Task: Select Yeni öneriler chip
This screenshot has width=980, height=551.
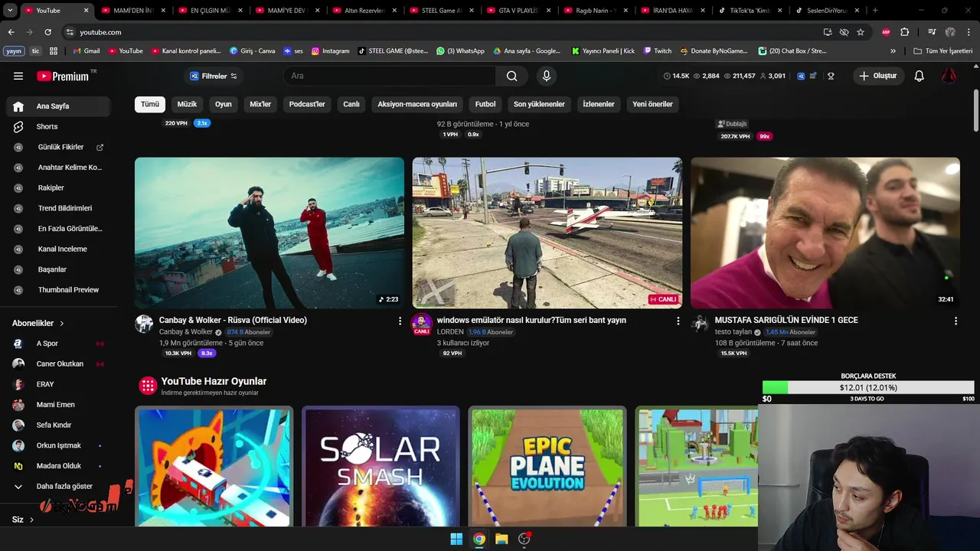Action: (652, 104)
